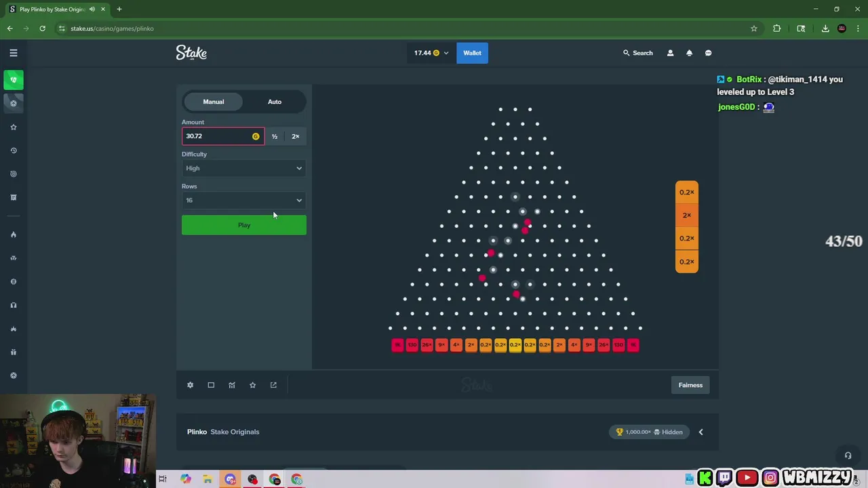Click the green Play button
Image resolution: width=868 pixels, height=488 pixels.
[x=244, y=225]
